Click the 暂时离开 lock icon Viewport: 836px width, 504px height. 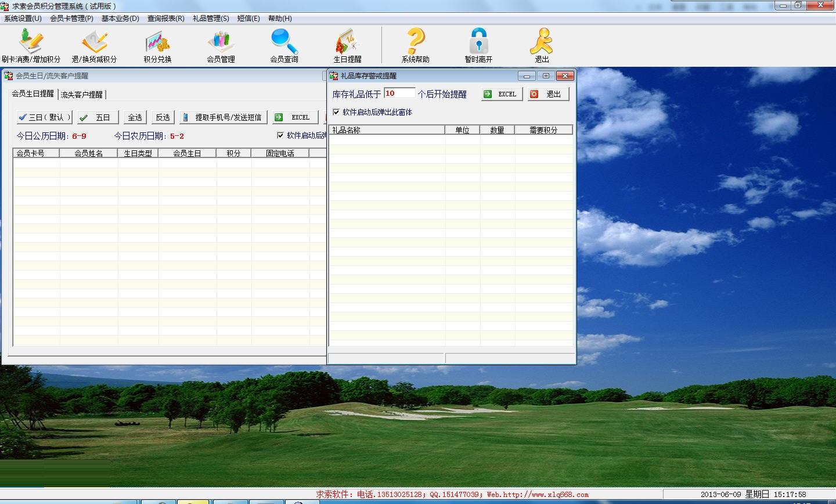[478, 45]
